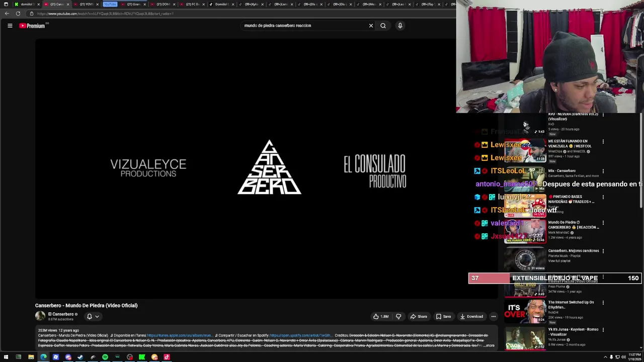Clear the search query with the X
Image resolution: width=644 pixels, height=362 pixels.
[371, 26]
